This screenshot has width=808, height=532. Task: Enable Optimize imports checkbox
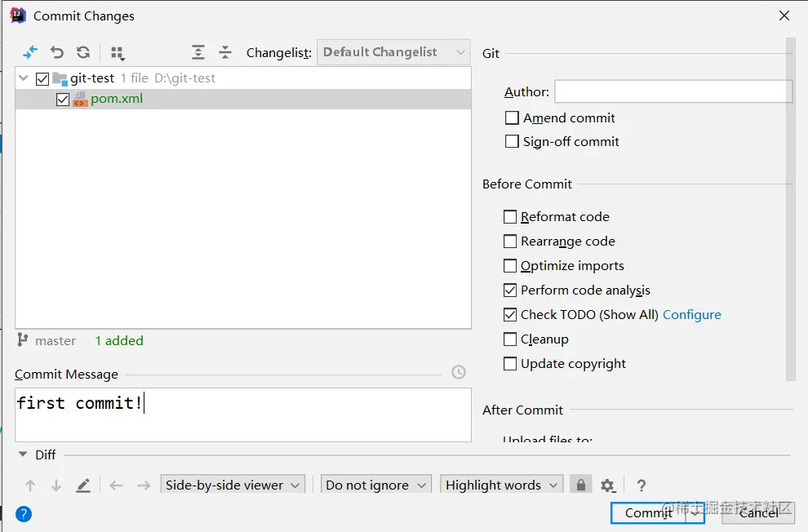[509, 266]
